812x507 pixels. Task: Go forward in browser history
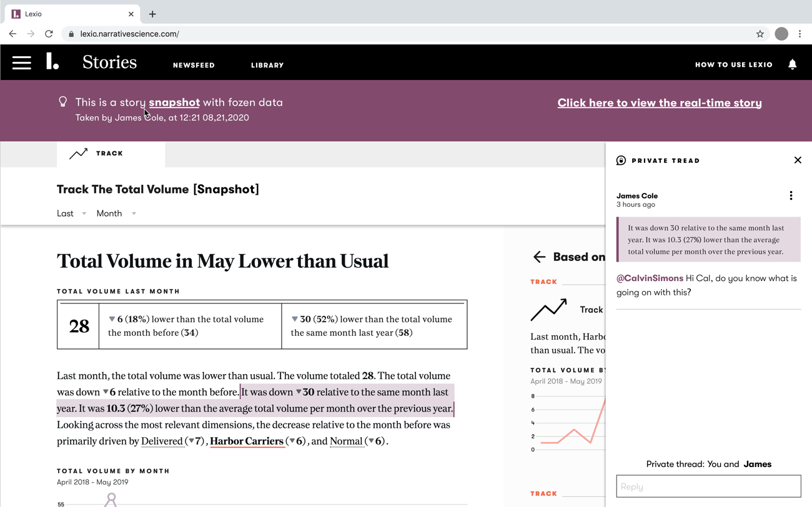(31, 34)
